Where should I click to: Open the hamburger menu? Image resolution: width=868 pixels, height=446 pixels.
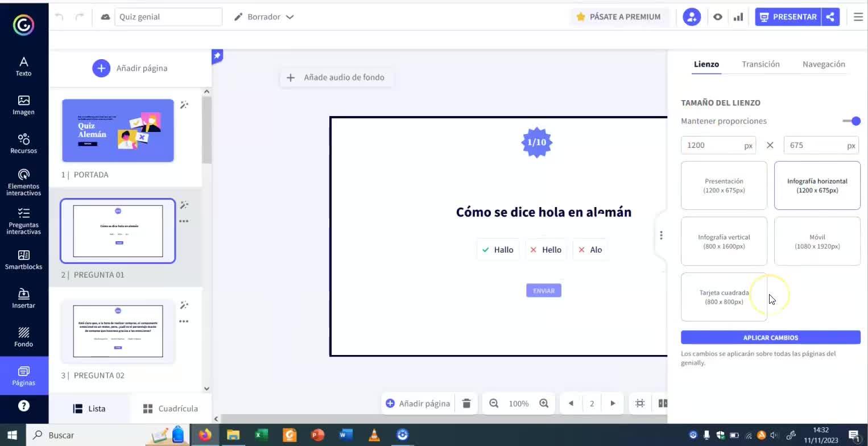tap(858, 17)
